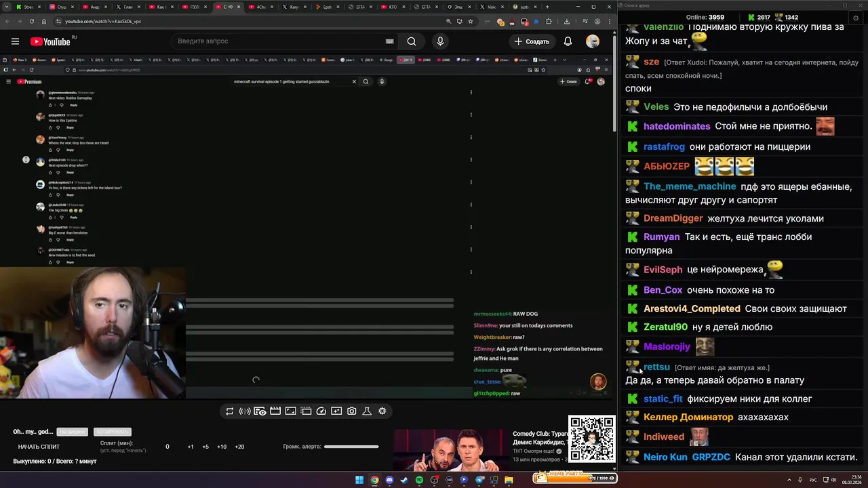Bookmark this page with the star icon
The image size is (868, 488).
[x=470, y=21]
